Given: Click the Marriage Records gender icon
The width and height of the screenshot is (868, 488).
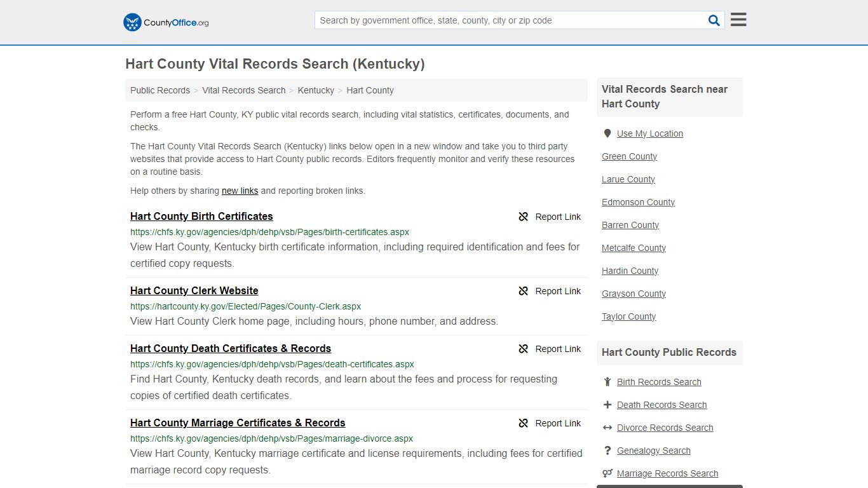Looking at the screenshot, I should point(607,473).
